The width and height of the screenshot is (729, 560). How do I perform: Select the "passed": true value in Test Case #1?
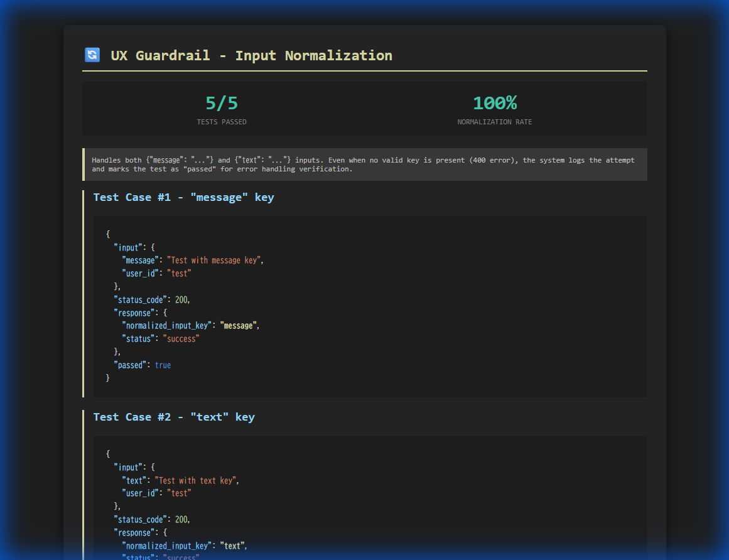pyautogui.click(x=163, y=365)
